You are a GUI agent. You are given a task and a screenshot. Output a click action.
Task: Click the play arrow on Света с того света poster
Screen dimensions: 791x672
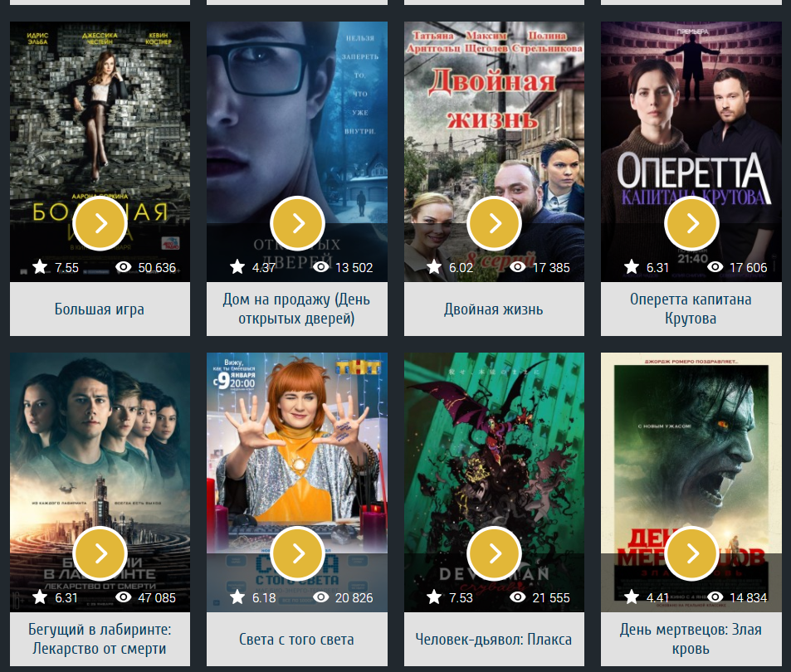tap(297, 553)
